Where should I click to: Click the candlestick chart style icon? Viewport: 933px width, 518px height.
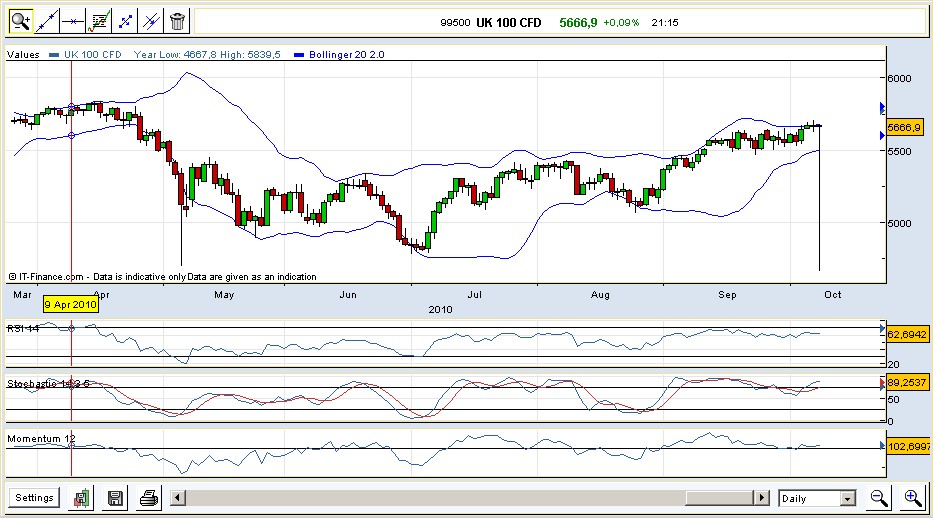[x=81, y=498]
